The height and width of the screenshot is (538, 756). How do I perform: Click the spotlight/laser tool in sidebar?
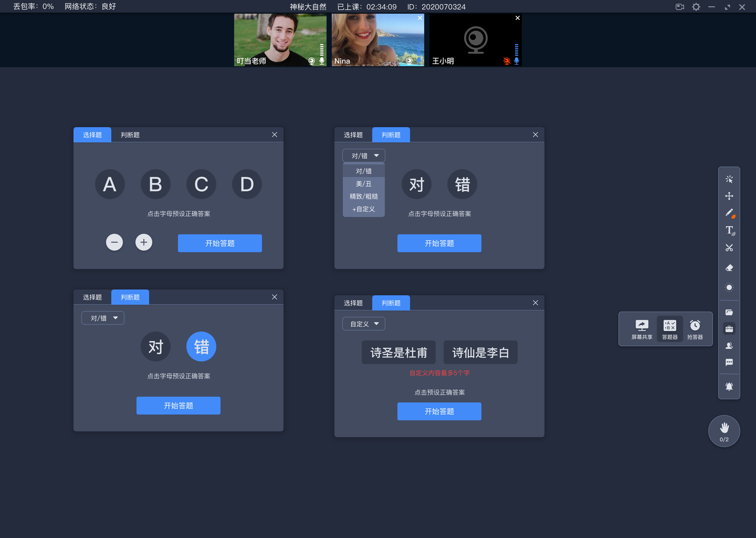[729, 286]
